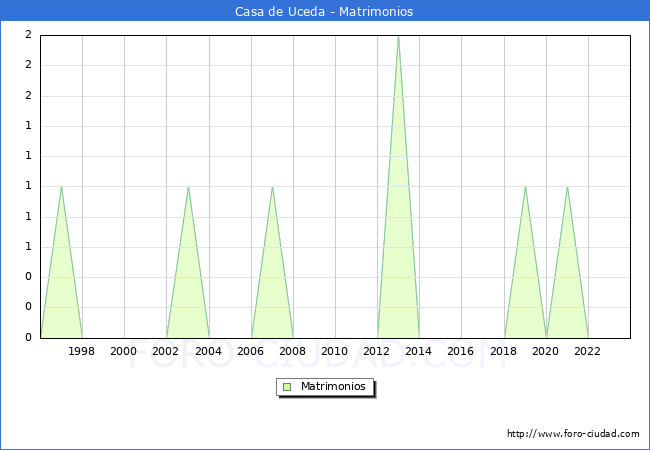Click the chart title Casa de Uceda - Matrimonios
Image resolution: width=650 pixels, height=450 pixels.
[324, 12]
